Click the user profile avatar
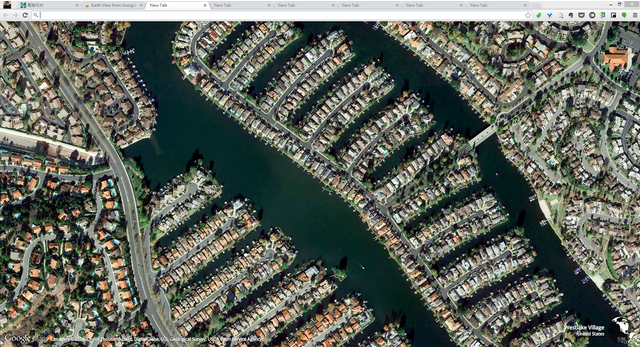This screenshot has width=642, height=361. click(7, 5)
